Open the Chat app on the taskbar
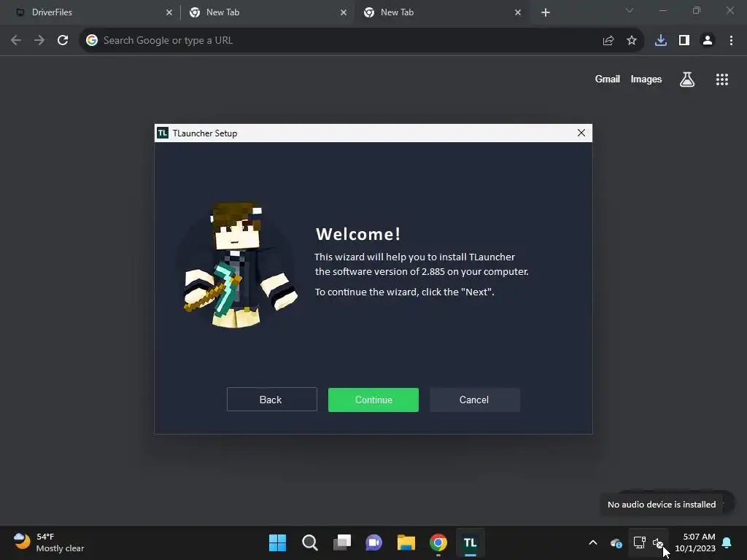This screenshot has width=747, height=560. (x=374, y=542)
